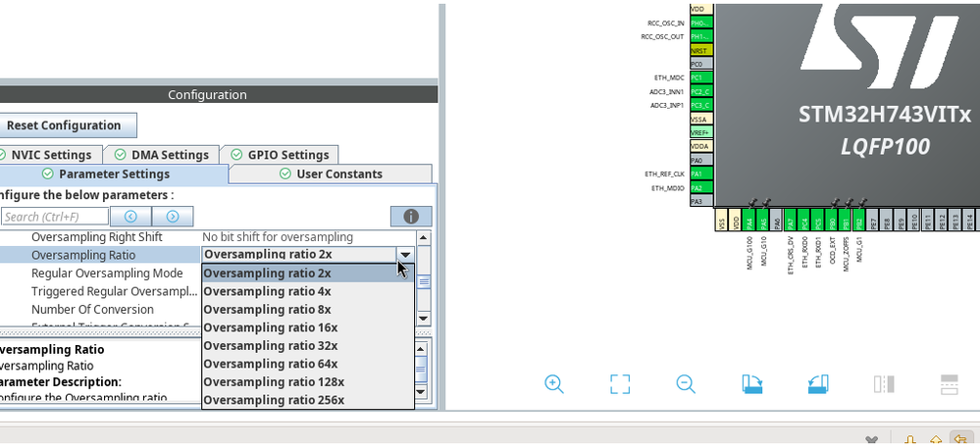Choose Oversampling ratio 256x from list
Viewport: 980px width, 448px height.
307,400
